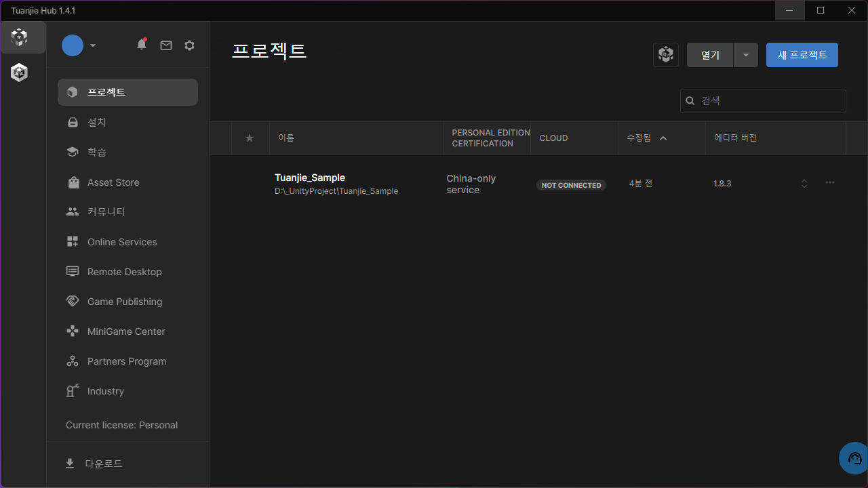Expand the 열기 dropdown arrow

tap(746, 55)
